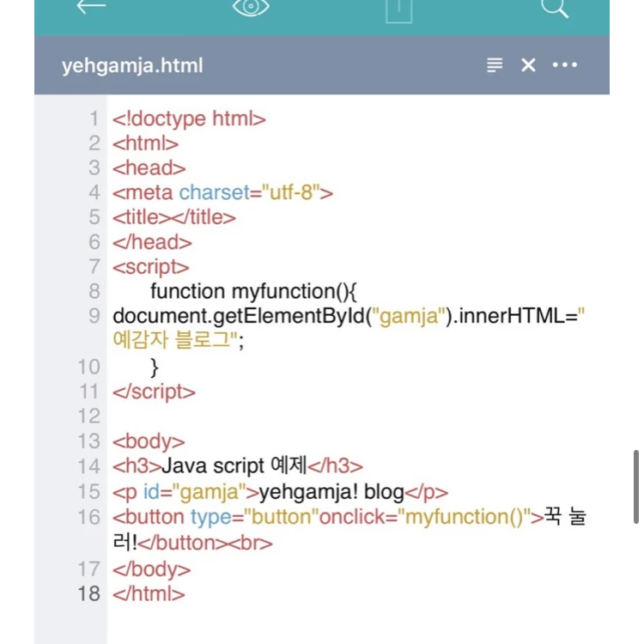644x644 pixels.
Task: Click the closing </script> tag
Action: pyautogui.click(x=154, y=392)
